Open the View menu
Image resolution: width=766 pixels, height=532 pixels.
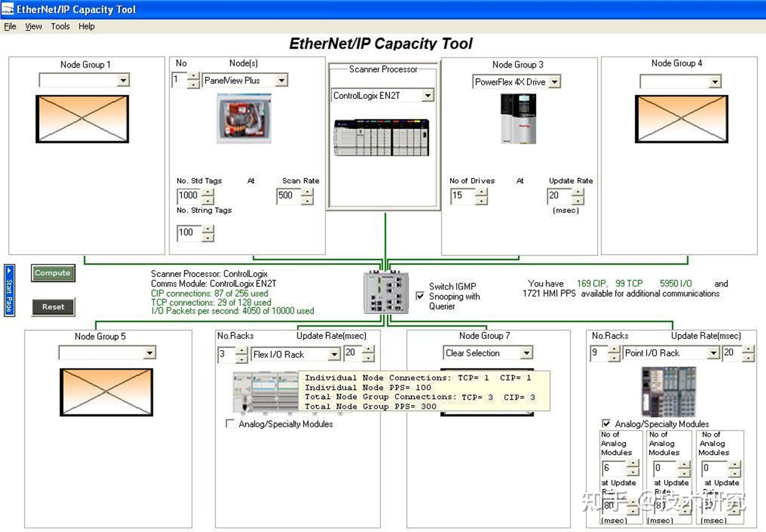click(33, 26)
